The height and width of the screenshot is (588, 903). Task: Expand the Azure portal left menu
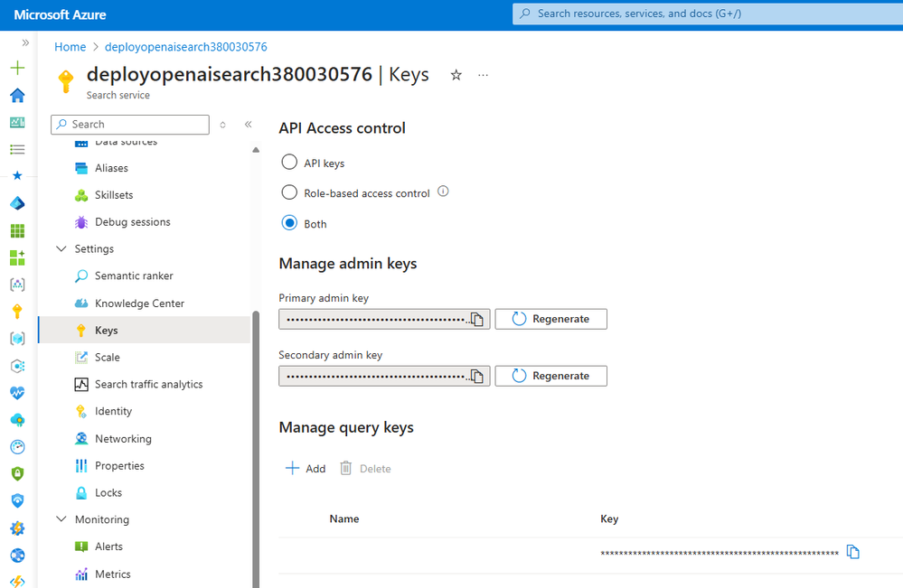(25, 42)
